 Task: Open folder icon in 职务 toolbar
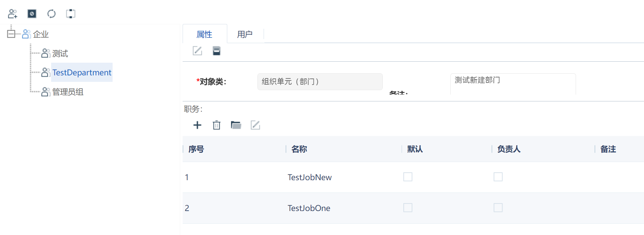click(236, 125)
